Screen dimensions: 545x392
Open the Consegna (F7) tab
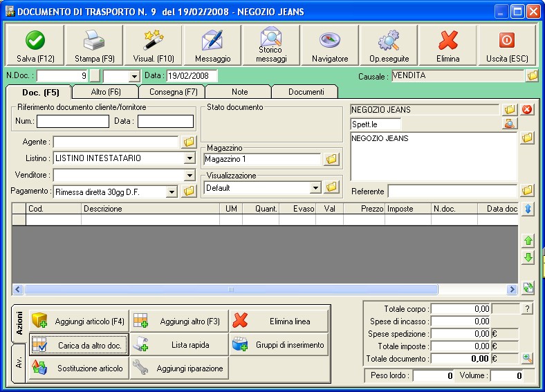173,92
